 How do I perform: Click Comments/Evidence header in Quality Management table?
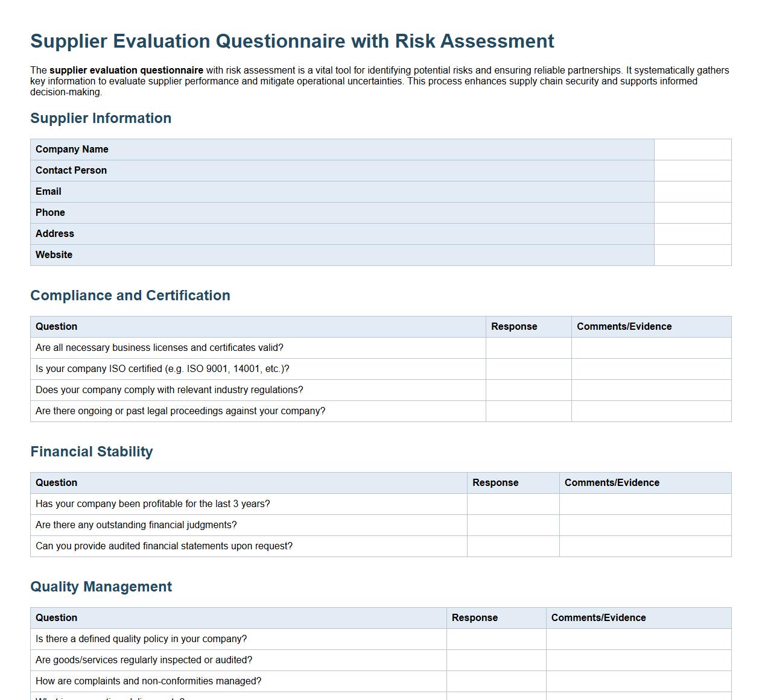point(598,617)
